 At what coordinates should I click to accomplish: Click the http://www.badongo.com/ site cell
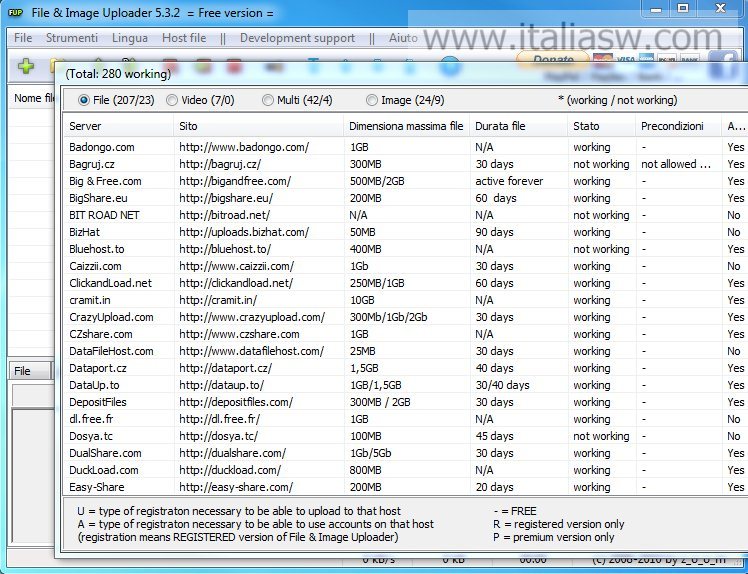(x=244, y=147)
